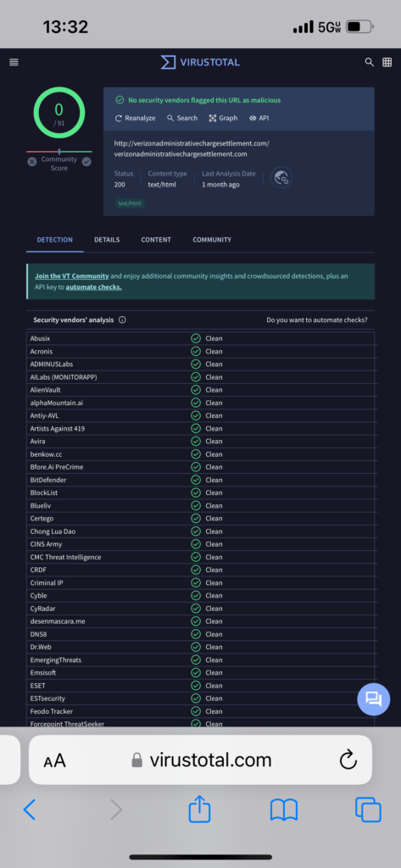Click the community score downvote X icon
Screen dimensions: 401x868
click(x=32, y=162)
